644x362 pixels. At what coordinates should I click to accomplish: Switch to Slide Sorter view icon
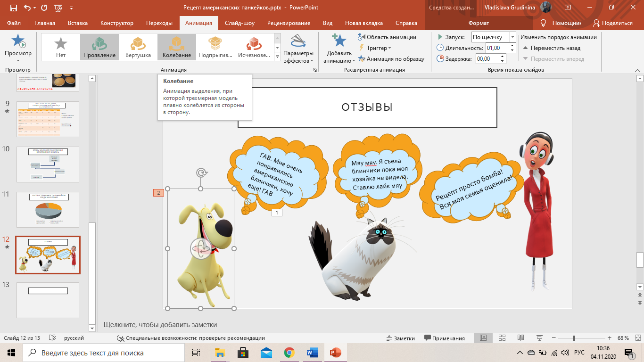click(503, 338)
